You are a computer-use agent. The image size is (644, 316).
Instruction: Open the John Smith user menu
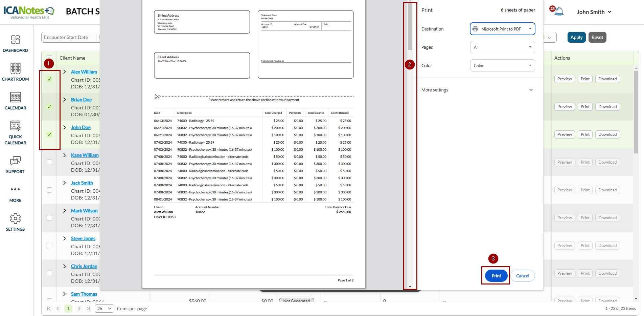(x=594, y=12)
